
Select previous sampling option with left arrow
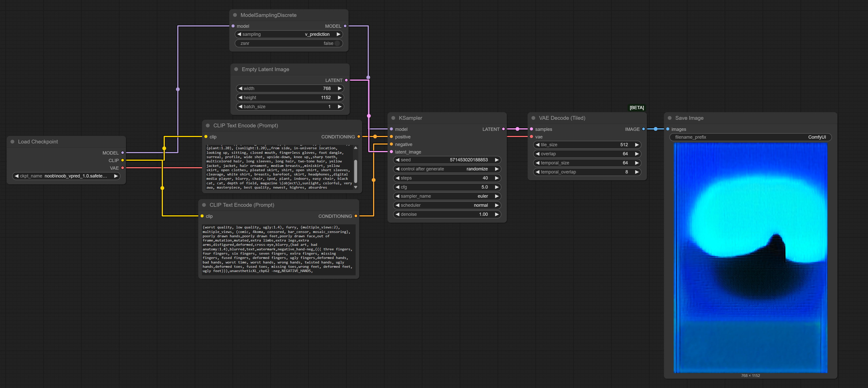(239, 34)
